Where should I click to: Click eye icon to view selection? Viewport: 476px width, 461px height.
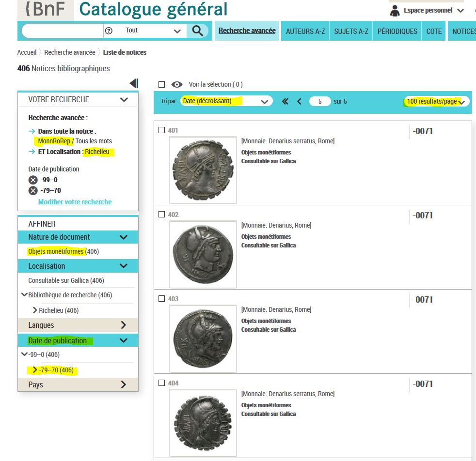click(x=177, y=84)
